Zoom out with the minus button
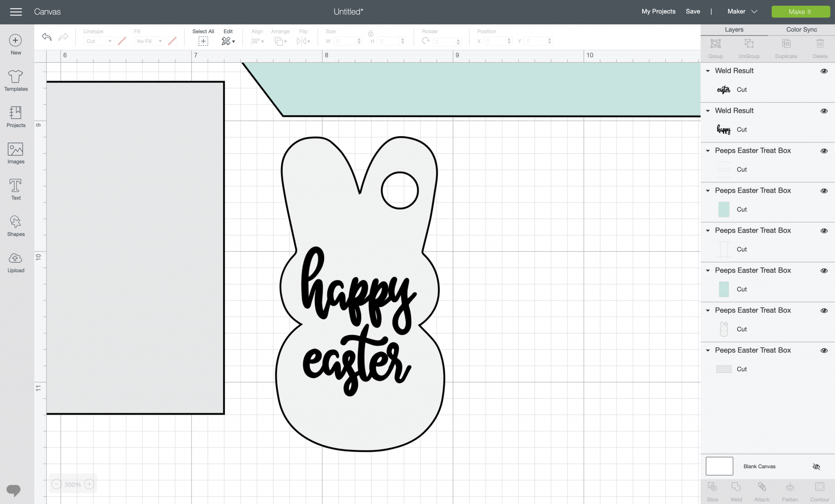Image resolution: width=835 pixels, height=504 pixels. point(57,484)
